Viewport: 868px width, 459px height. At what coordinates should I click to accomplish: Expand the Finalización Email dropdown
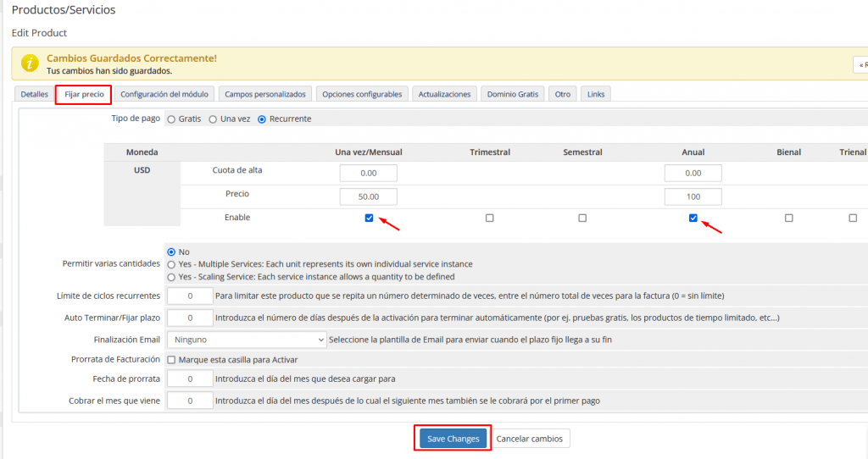click(246, 340)
